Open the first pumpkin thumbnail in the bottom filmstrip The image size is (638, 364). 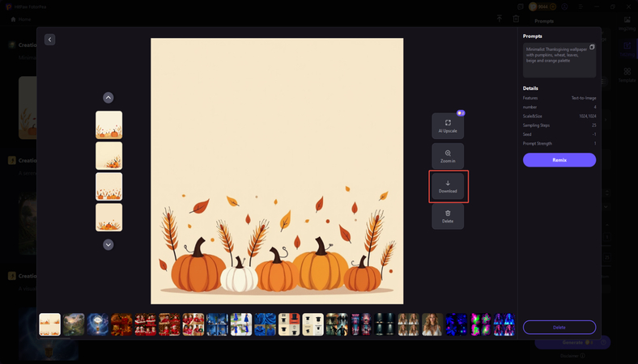(x=50, y=324)
